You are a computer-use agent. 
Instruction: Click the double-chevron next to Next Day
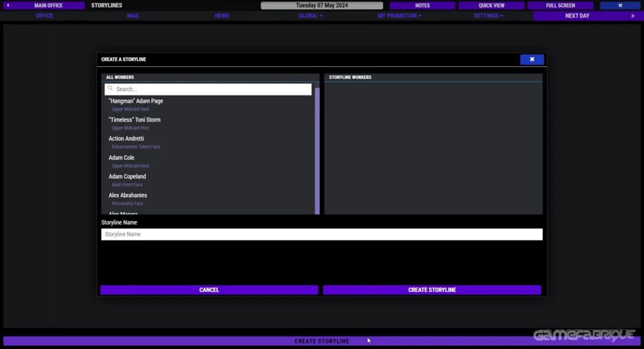pyautogui.click(x=633, y=16)
